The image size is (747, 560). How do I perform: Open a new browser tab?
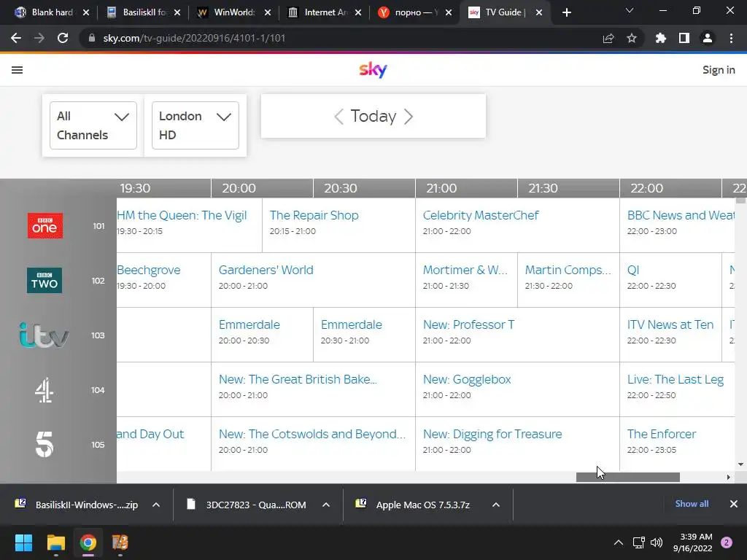(x=566, y=12)
